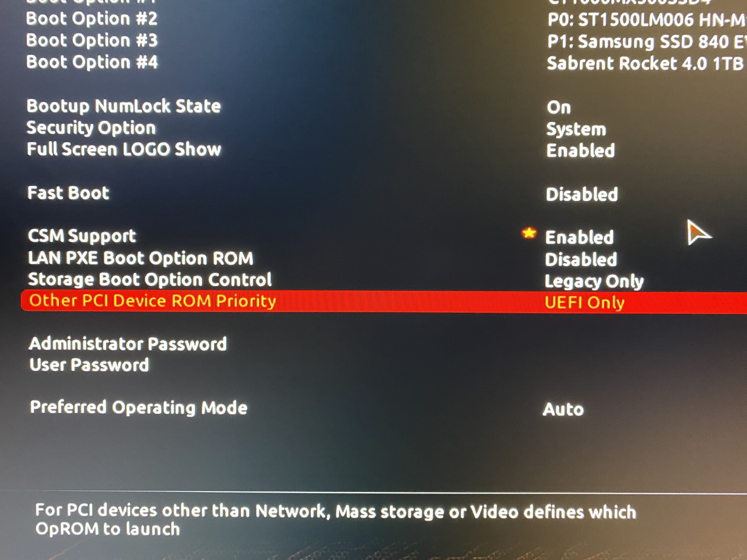This screenshot has width=747, height=560.
Task: Toggle CSM Support Enabled value
Action: click(x=580, y=237)
